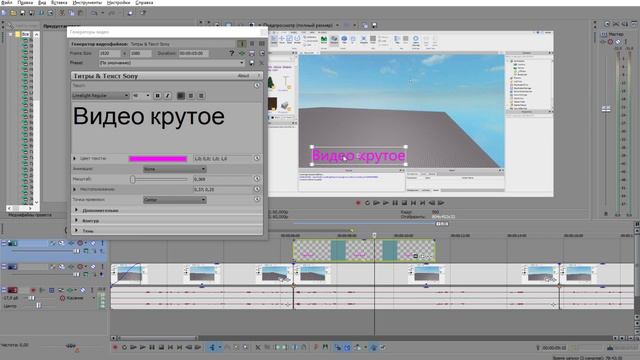Toggle animation clock for scale
Image resolution: width=640 pixels, height=360 pixels.
(x=257, y=178)
